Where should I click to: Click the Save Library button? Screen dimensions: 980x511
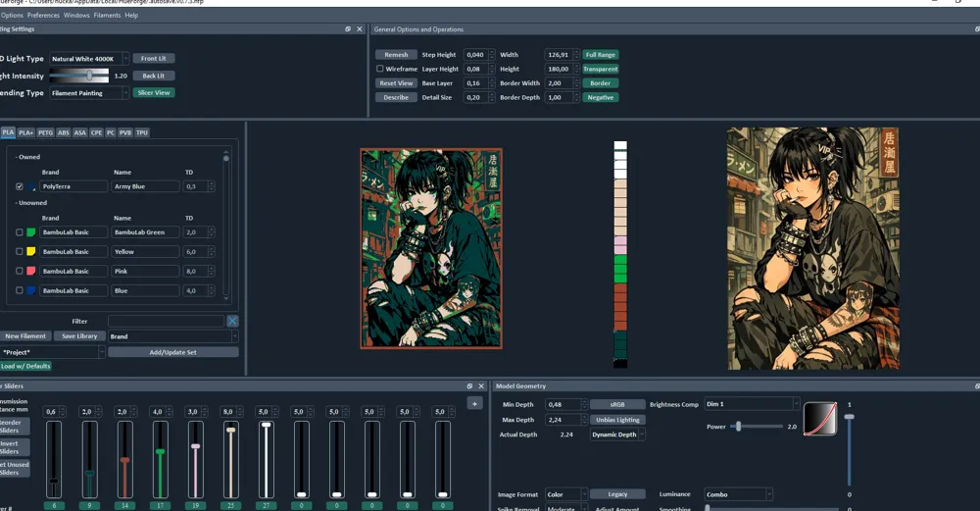79,335
